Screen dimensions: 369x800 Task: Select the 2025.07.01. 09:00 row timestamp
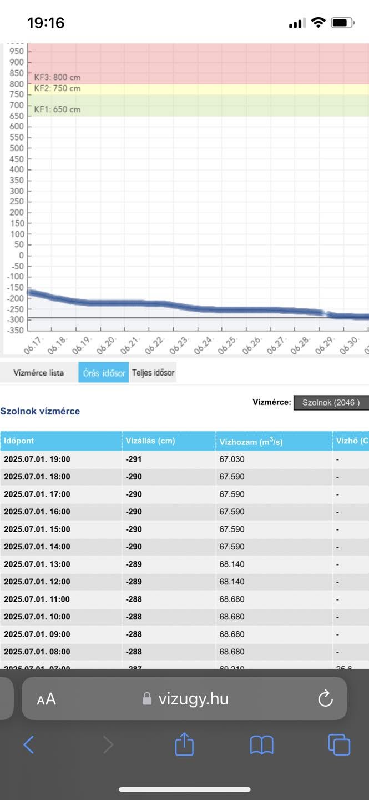click(x=37, y=634)
